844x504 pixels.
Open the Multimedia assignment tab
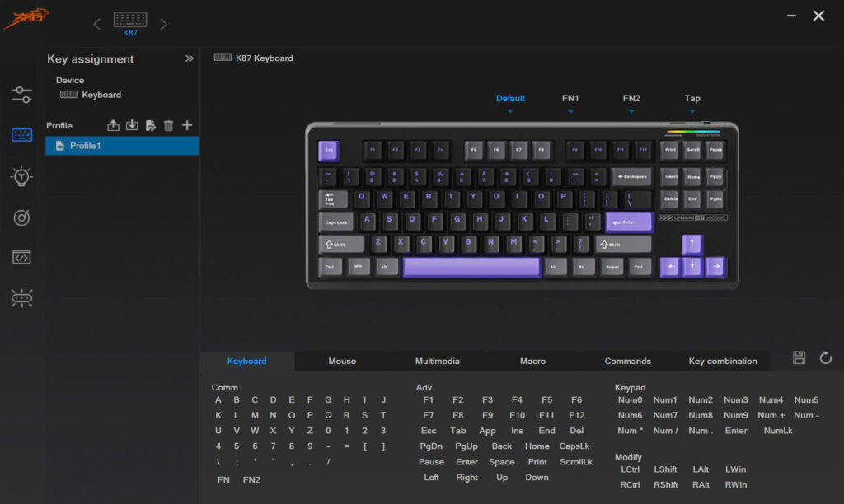click(x=437, y=361)
